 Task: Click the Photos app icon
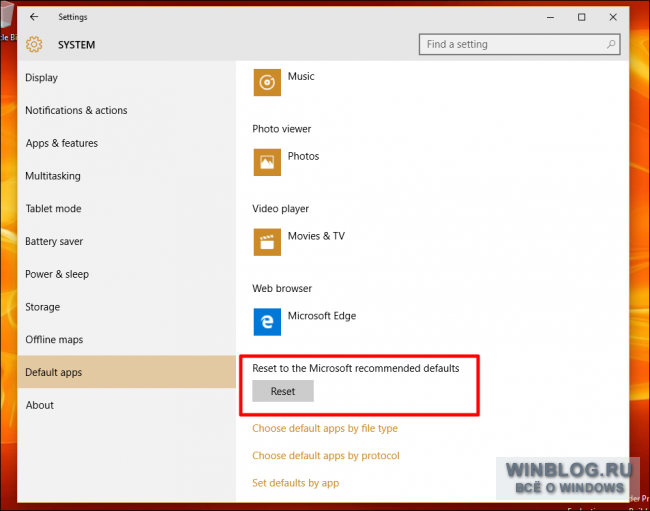coord(267,162)
